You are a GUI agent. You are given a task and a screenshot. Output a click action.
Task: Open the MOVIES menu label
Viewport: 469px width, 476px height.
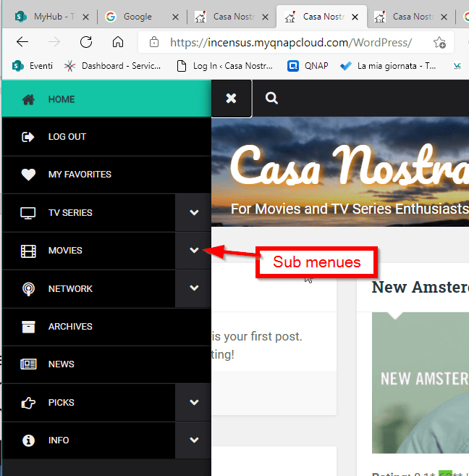pos(65,251)
